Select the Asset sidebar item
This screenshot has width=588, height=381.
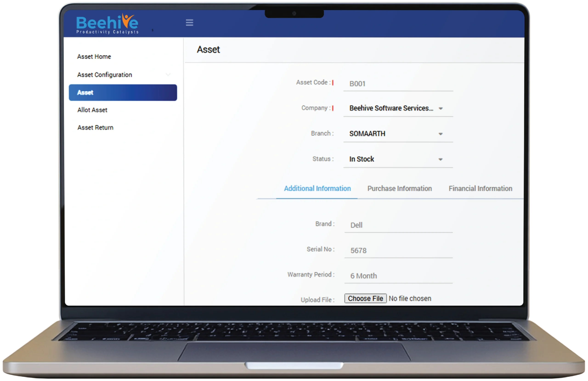pos(123,92)
